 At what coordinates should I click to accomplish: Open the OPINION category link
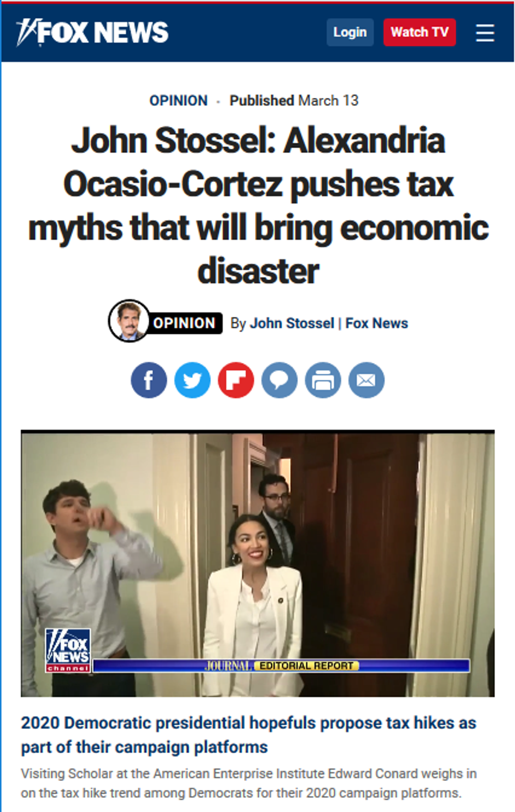coord(179,100)
